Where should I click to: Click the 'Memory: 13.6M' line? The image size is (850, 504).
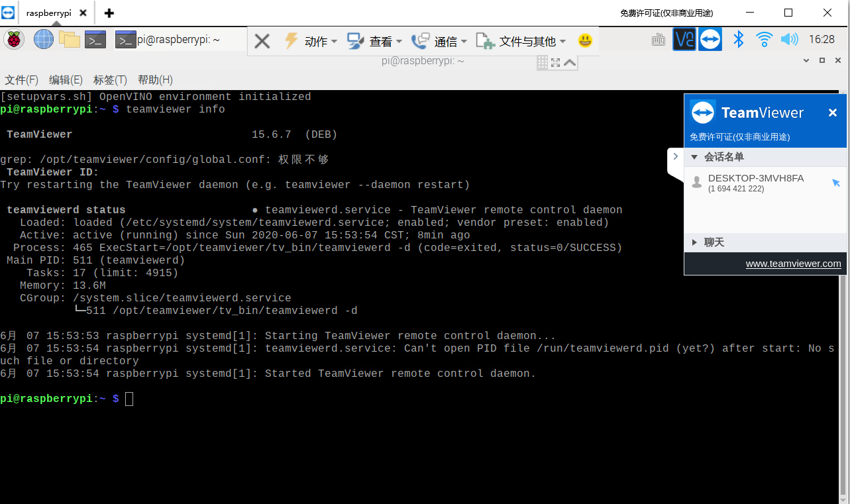coord(63,285)
